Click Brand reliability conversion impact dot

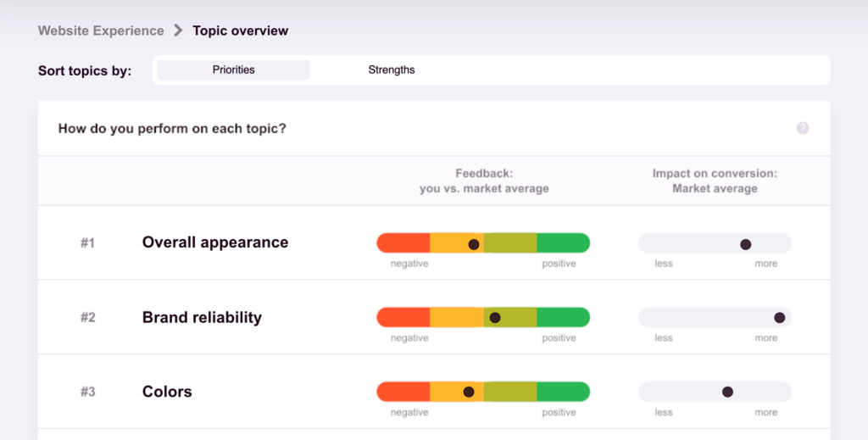point(780,318)
